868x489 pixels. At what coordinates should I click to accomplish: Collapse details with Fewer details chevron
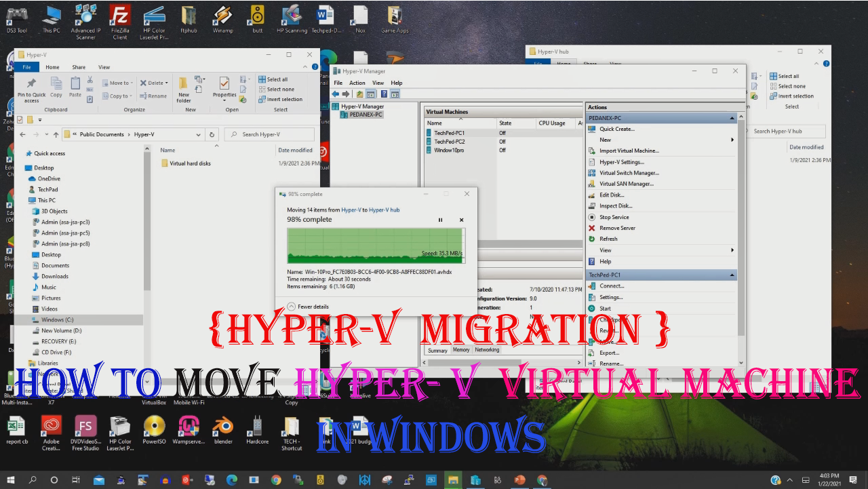point(292,307)
